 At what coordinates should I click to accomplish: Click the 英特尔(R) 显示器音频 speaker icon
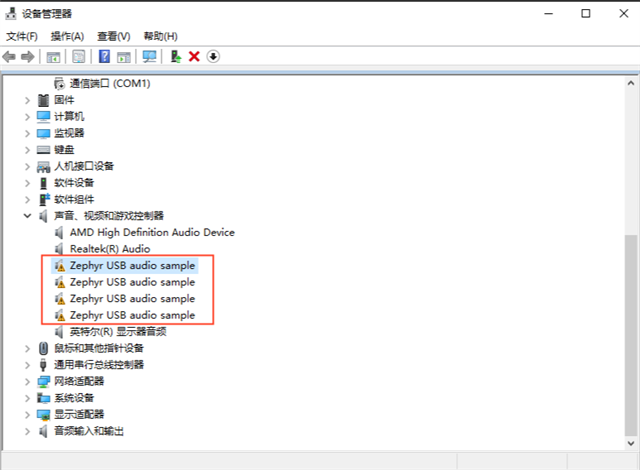pos(60,332)
